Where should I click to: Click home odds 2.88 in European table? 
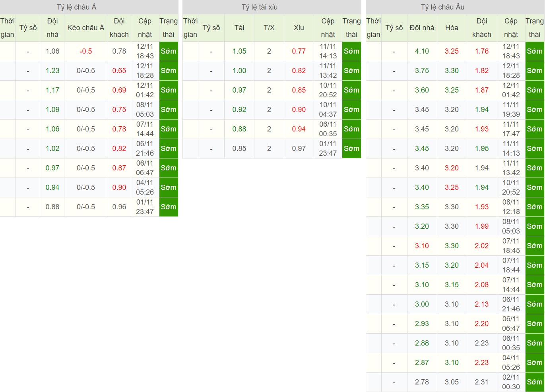point(422,343)
